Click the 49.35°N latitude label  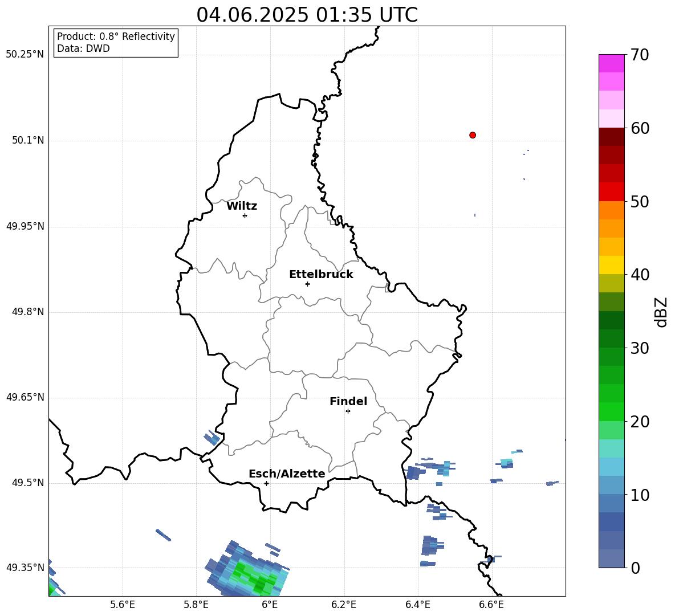coord(25,568)
